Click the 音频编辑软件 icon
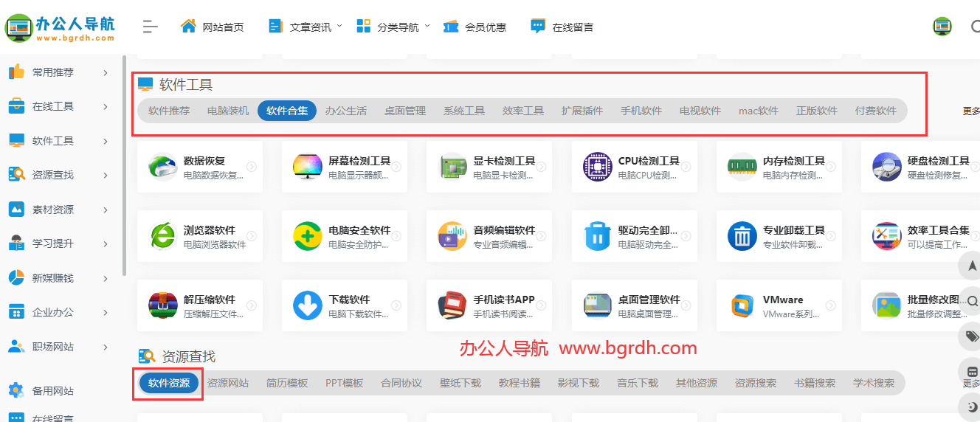This screenshot has width=980, height=422. (452, 237)
